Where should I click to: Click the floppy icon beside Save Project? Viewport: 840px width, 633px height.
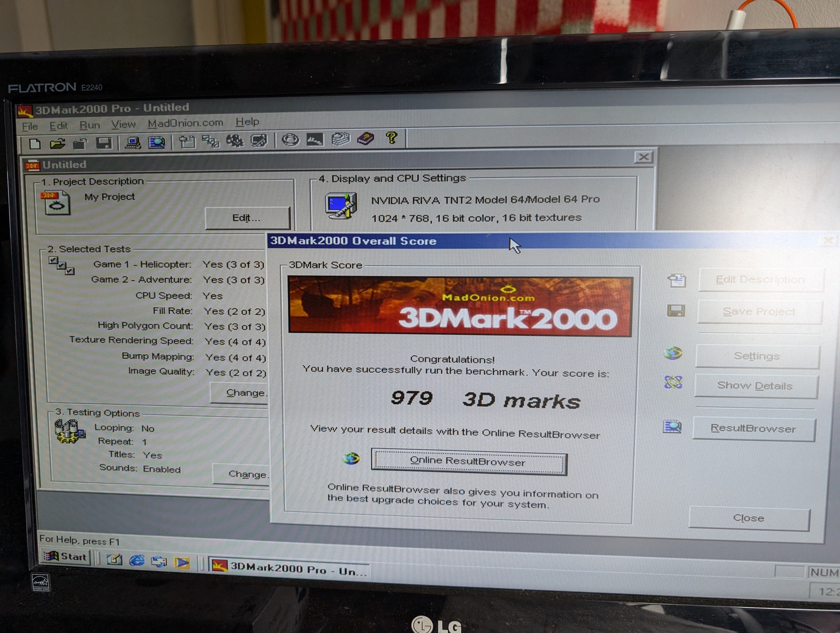click(675, 310)
